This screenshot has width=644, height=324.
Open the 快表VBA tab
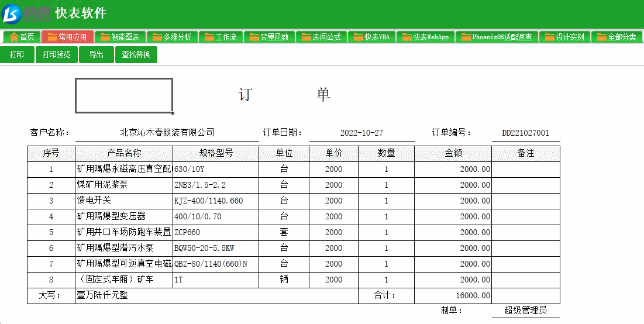(x=371, y=37)
